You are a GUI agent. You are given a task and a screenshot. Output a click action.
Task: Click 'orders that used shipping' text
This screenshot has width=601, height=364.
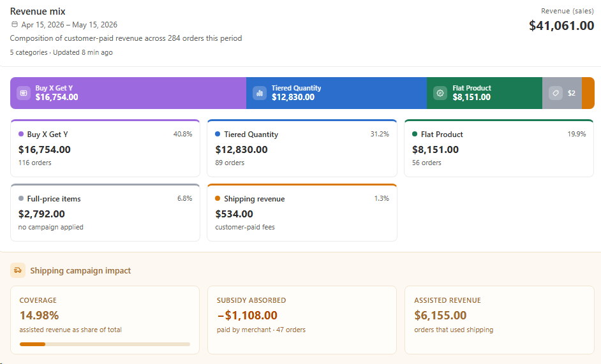454,330
